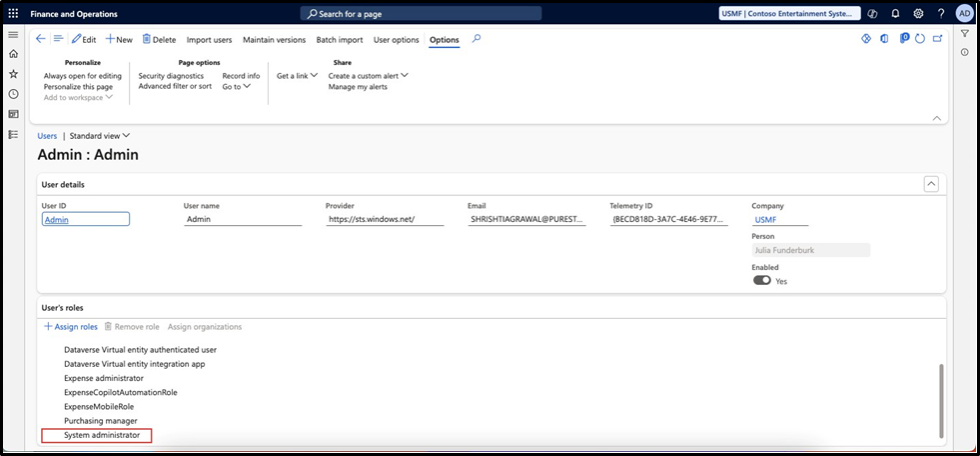Show the list pane icon beside back arrow
Viewport: 980px width, 456px height.
58,39
